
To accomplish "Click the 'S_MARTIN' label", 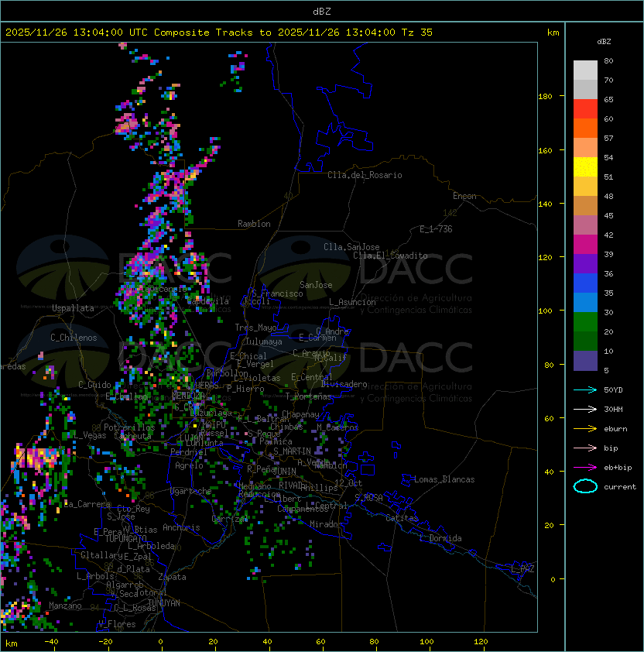I will tap(292, 451).
